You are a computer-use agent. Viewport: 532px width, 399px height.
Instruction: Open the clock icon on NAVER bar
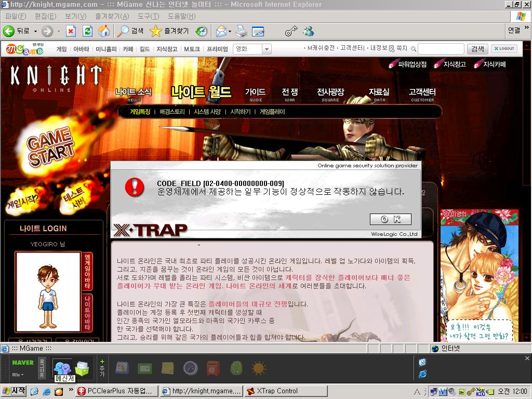(191, 368)
